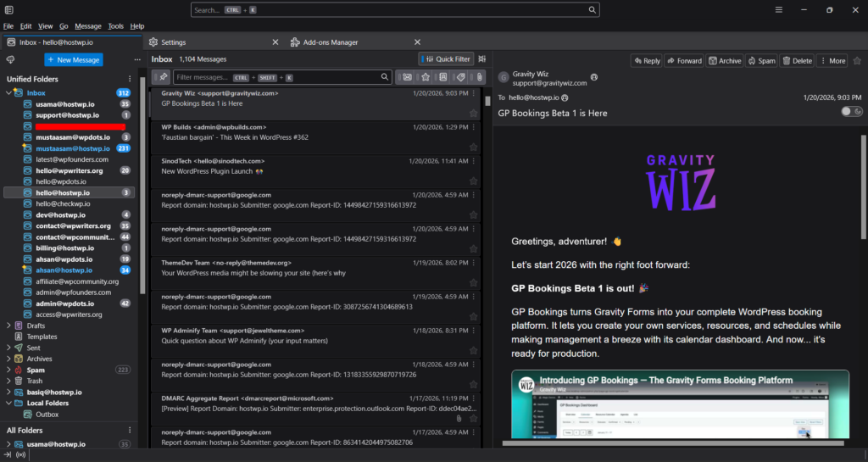Click the contact icon beside support@gravitywiz.com

pos(594,77)
